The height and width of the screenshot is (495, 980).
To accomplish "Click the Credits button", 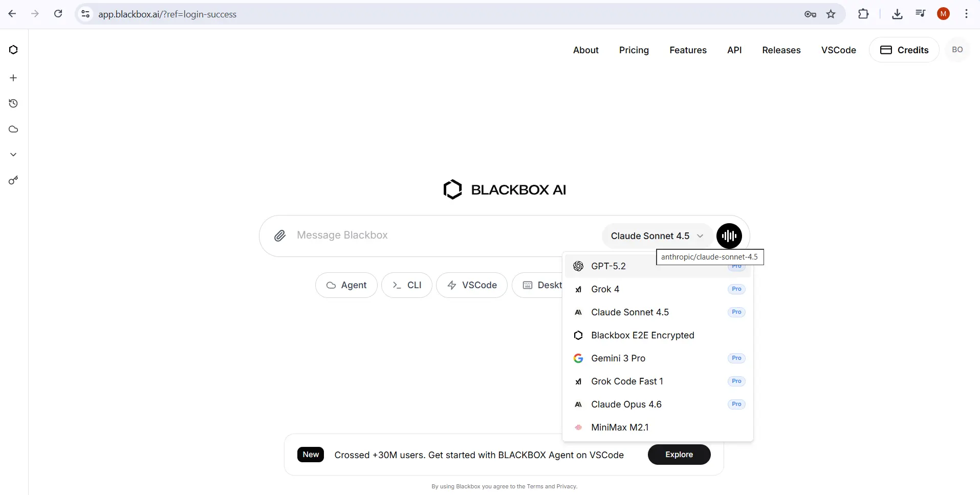I will (x=904, y=50).
